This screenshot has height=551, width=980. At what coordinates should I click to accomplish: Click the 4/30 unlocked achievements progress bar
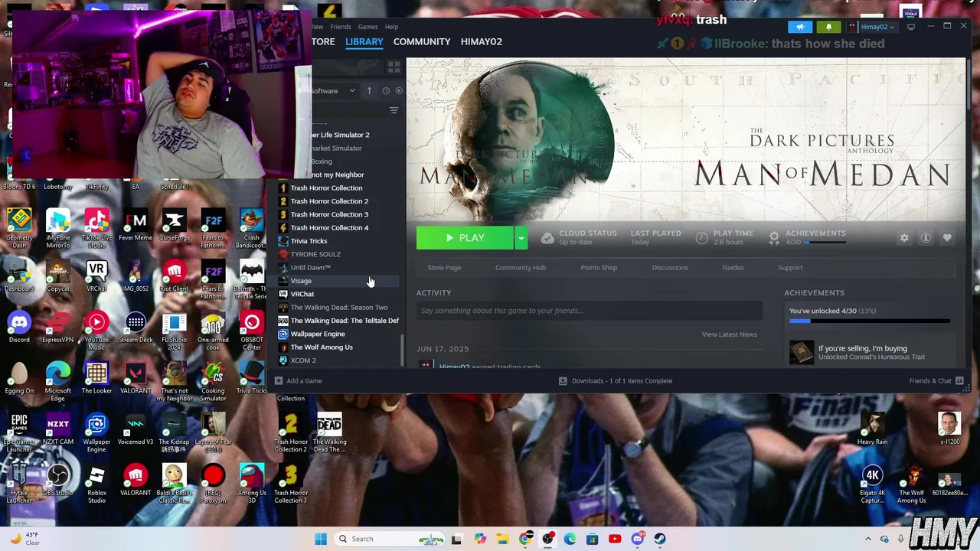point(870,321)
